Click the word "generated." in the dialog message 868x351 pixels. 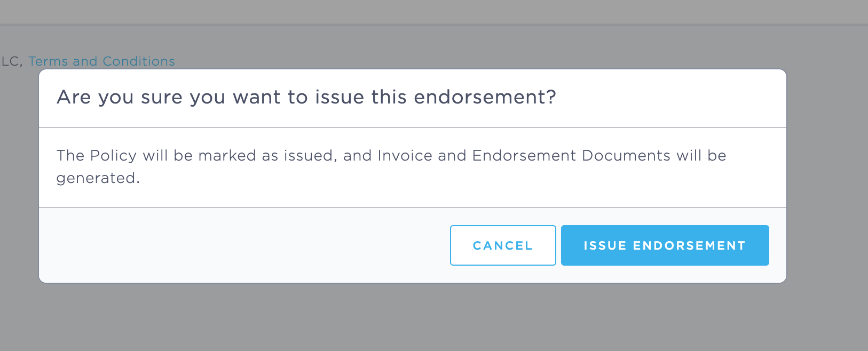[x=98, y=178]
